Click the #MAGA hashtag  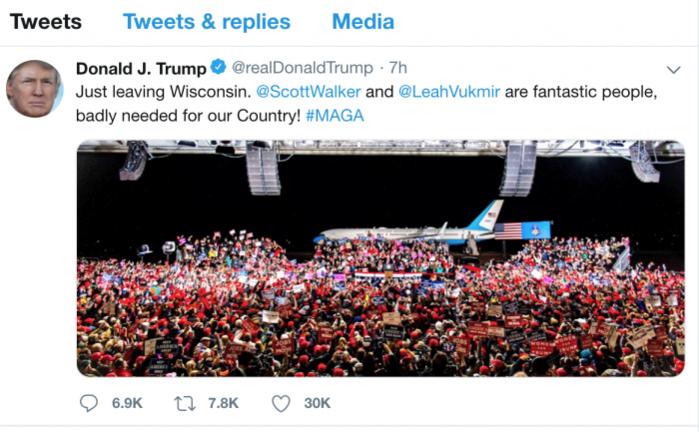336,115
